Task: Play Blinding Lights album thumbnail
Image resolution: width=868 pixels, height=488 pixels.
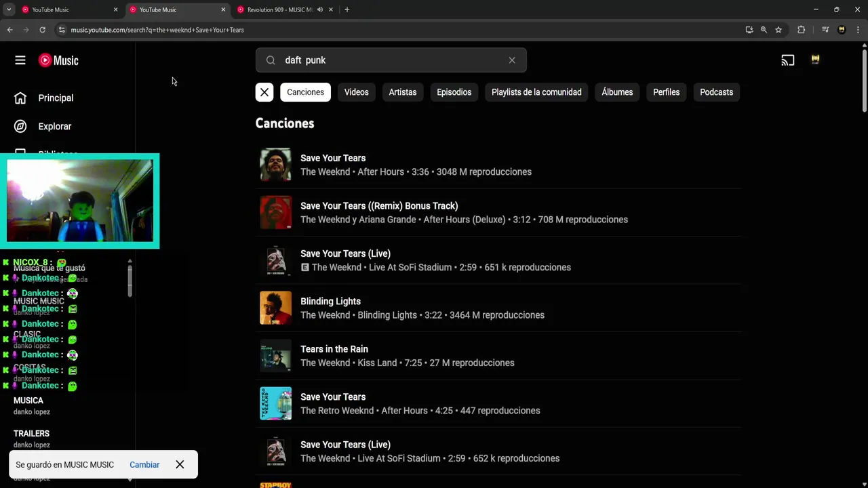Action: pos(275,308)
